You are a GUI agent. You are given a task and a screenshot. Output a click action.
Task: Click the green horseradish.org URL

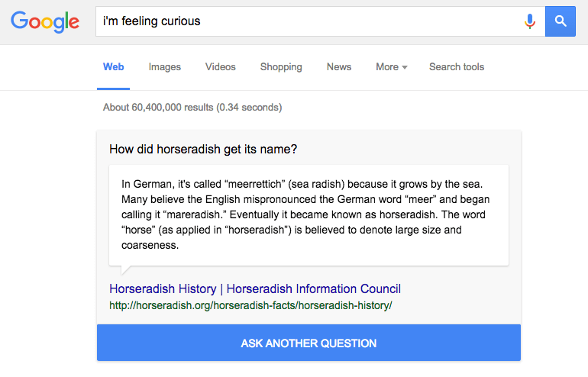pos(250,305)
